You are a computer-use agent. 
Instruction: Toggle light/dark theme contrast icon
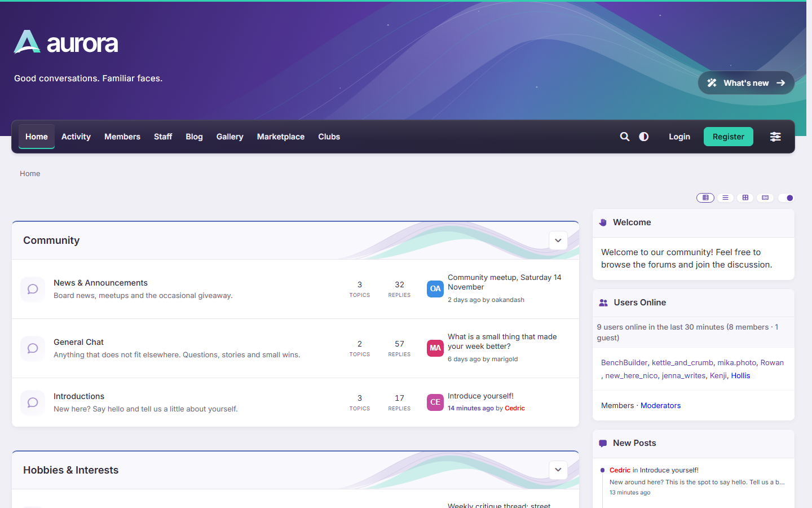coord(644,137)
